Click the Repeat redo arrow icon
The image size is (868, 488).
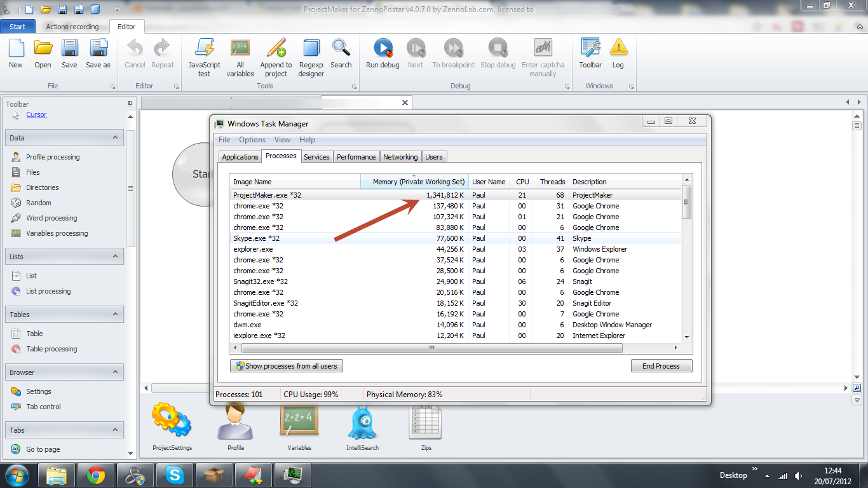(163, 48)
